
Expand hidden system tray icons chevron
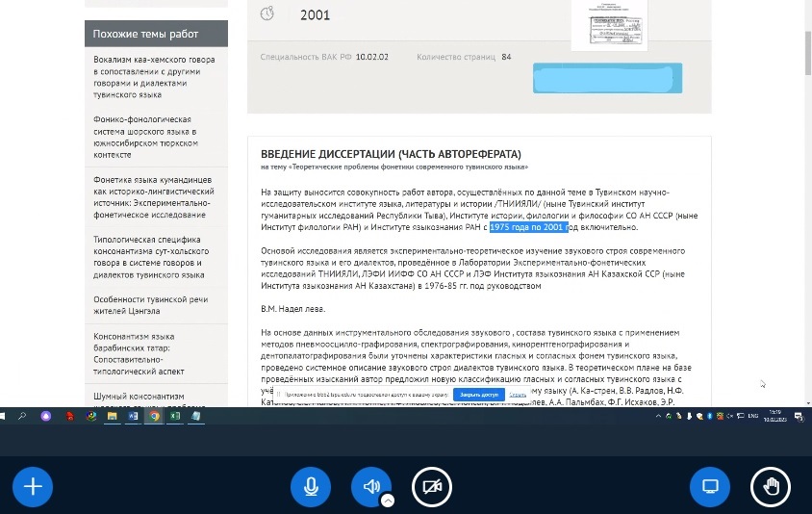(658, 416)
